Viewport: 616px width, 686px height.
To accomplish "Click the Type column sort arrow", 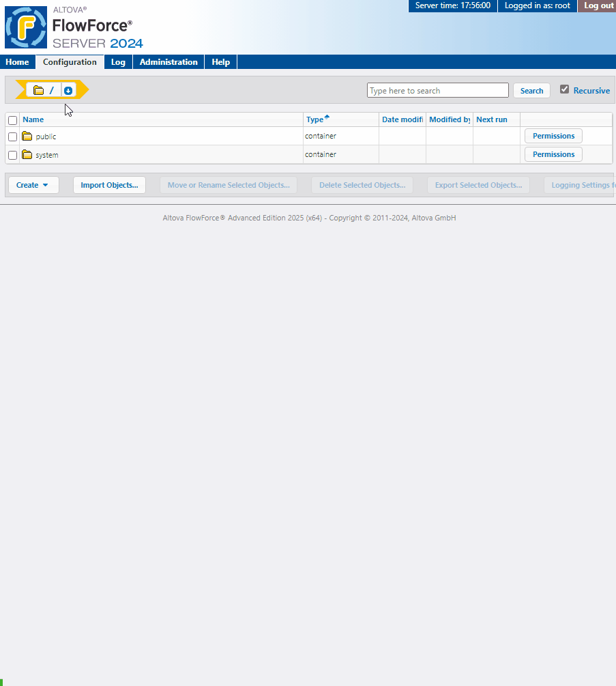I will pyautogui.click(x=327, y=117).
